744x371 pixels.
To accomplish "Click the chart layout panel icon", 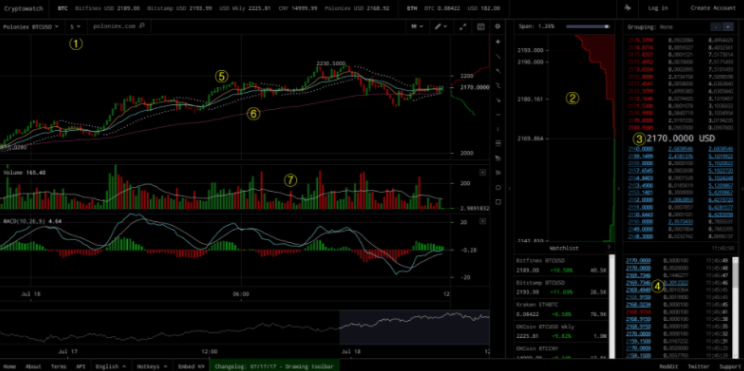I will pyautogui.click(x=481, y=27).
